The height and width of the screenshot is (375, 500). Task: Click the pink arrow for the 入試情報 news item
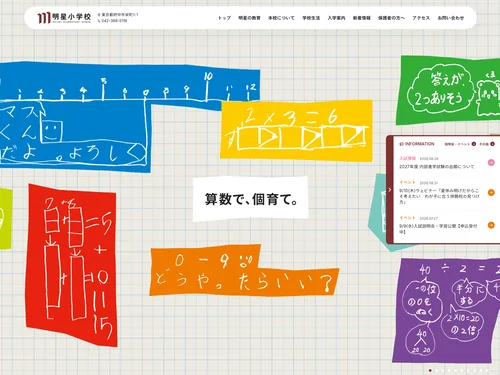pos(491,163)
